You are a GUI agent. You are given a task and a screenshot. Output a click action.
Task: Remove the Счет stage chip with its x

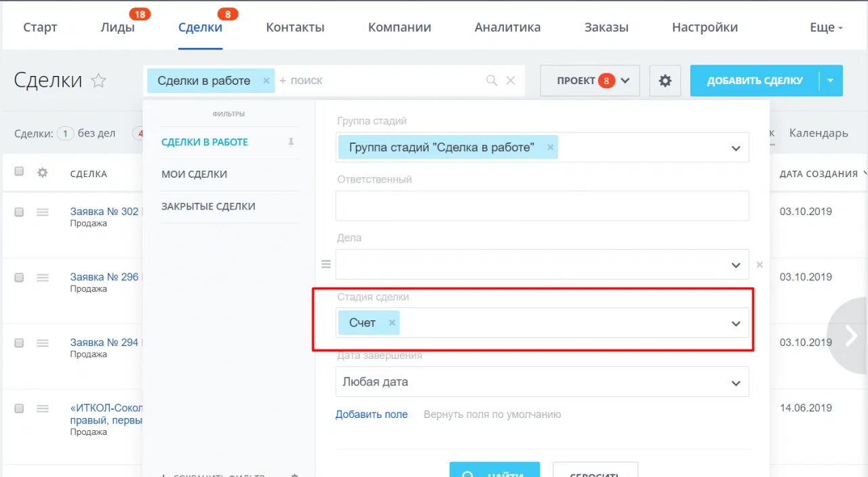tap(392, 323)
